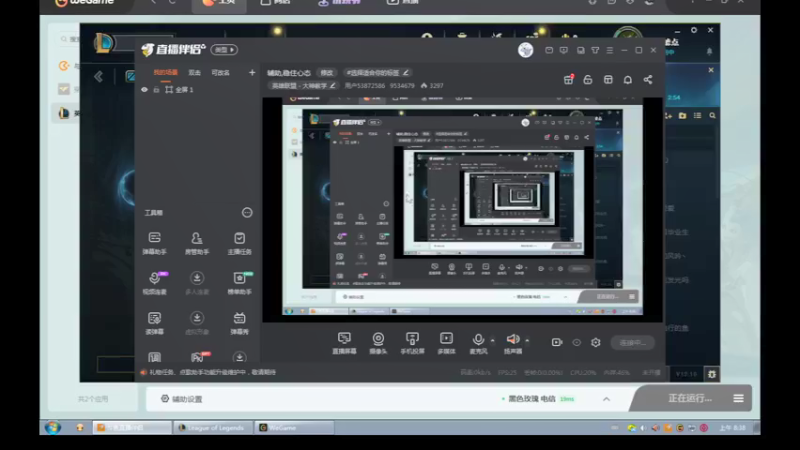Image resolution: width=800 pixels, height=450 pixels.
Task: Click CPU usage readout in status bar
Action: tap(583, 373)
